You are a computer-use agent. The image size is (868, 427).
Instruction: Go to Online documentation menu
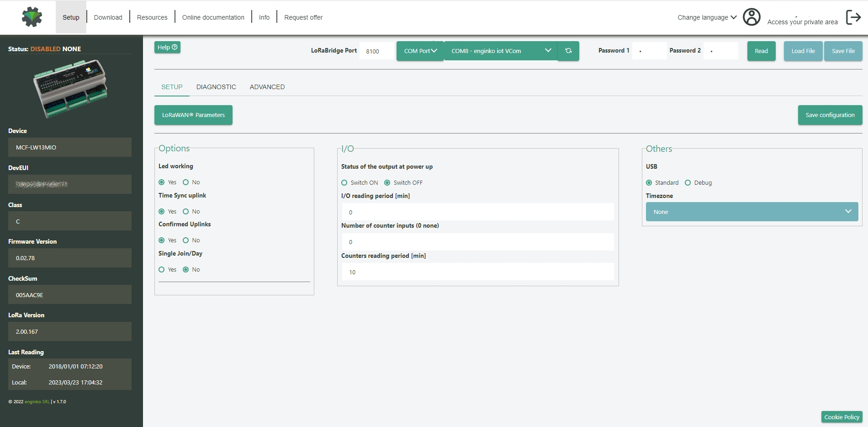point(213,17)
